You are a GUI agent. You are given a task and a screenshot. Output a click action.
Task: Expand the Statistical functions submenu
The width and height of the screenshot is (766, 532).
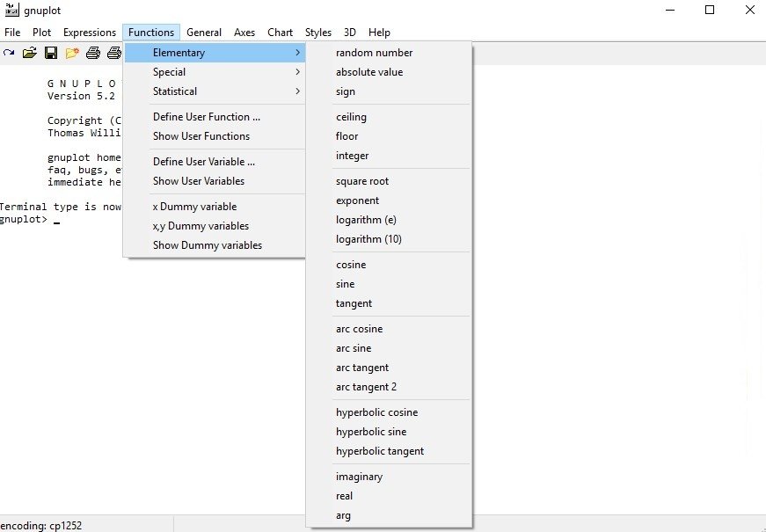tap(215, 91)
